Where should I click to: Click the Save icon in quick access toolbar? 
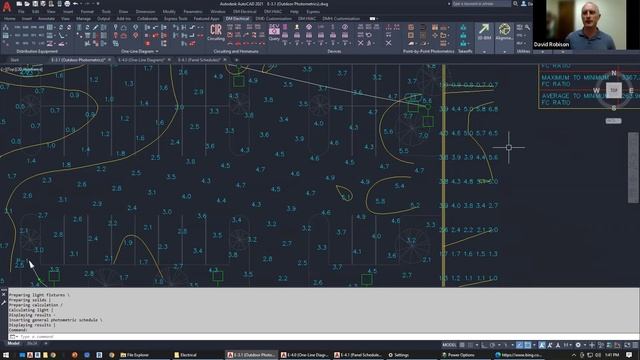35,4
